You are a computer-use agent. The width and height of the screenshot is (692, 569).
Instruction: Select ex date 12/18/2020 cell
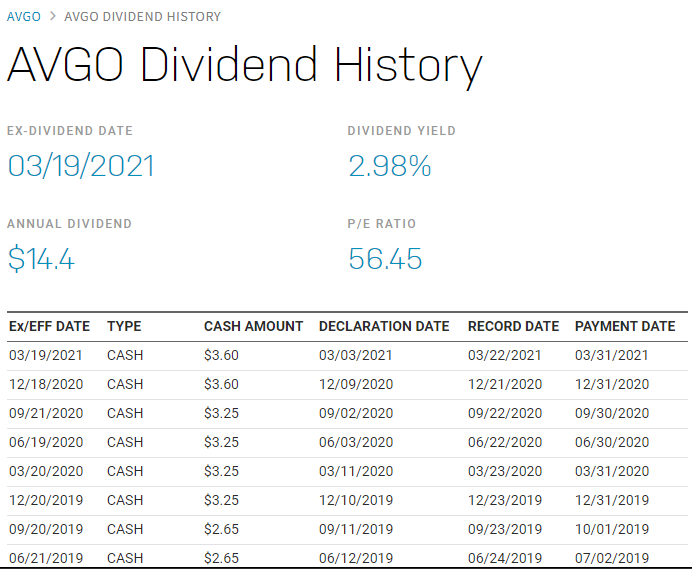click(x=46, y=384)
